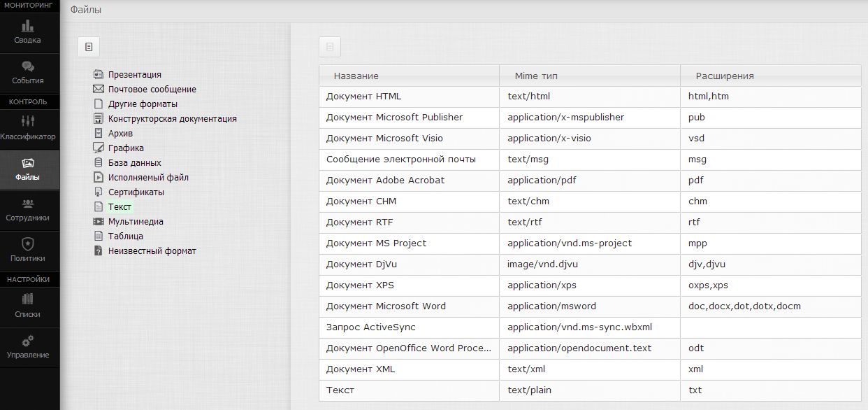Select the Неизвестный формат category

(152, 251)
